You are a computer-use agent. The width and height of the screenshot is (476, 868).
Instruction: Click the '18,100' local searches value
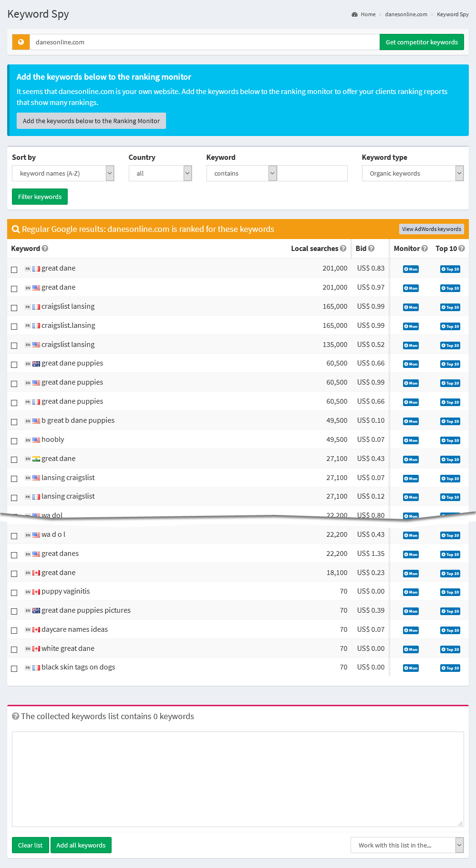(x=337, y=573)
